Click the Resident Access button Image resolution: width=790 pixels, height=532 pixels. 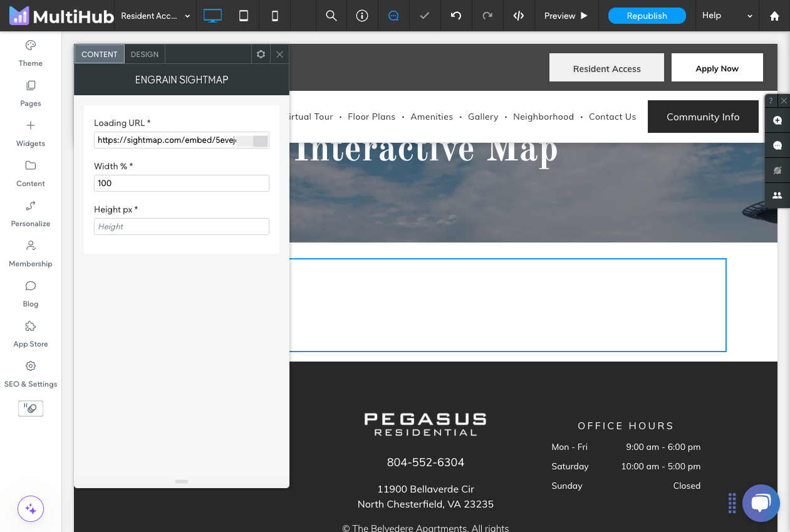coord(606,68)
